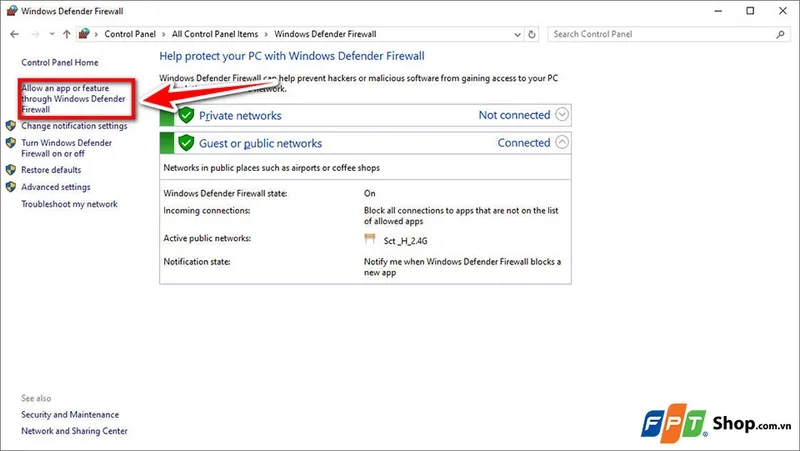The width and height of the screenshot is (800, 451).
Task: Click the shield icon beside Change notification settings
Action: point(11,126)
